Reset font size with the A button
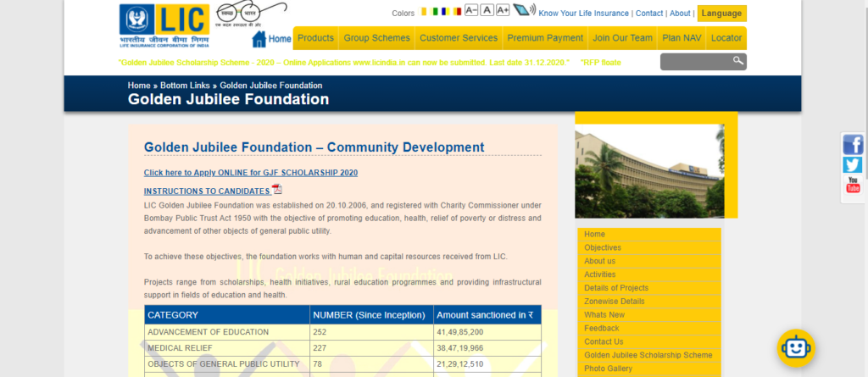Image resolution: width=868 pixels, height=377 pixels. click(487, 10)
